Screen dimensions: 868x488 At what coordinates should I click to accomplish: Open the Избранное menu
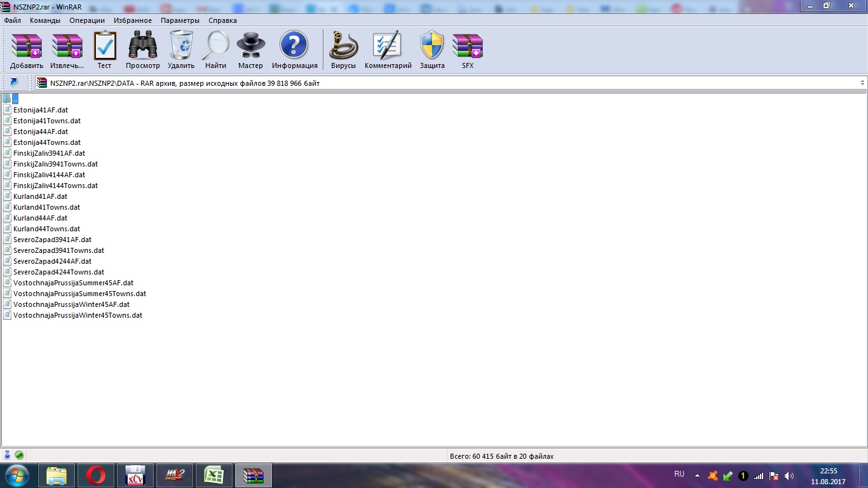[x=133, y=20]
